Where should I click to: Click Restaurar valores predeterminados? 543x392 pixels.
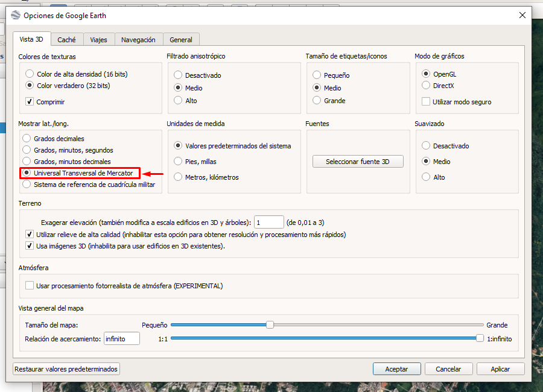(66, 369)
